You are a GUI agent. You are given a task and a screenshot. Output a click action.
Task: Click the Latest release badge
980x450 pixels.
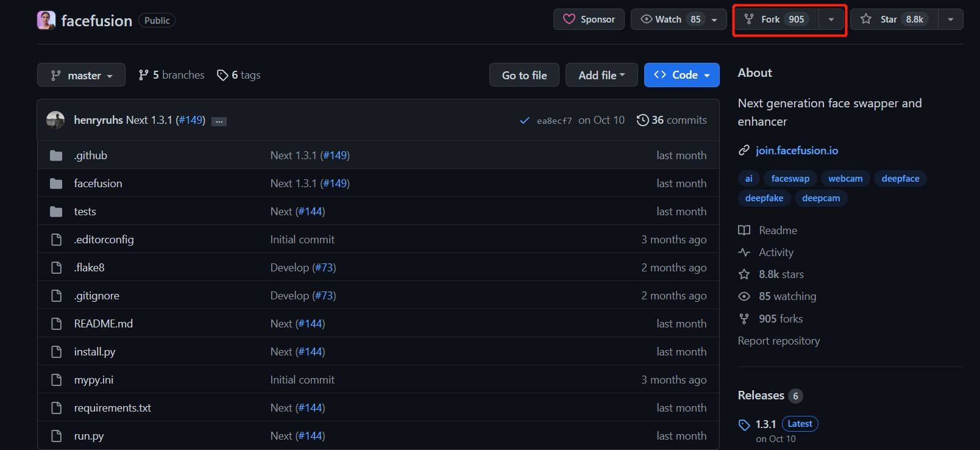point(800,424)
